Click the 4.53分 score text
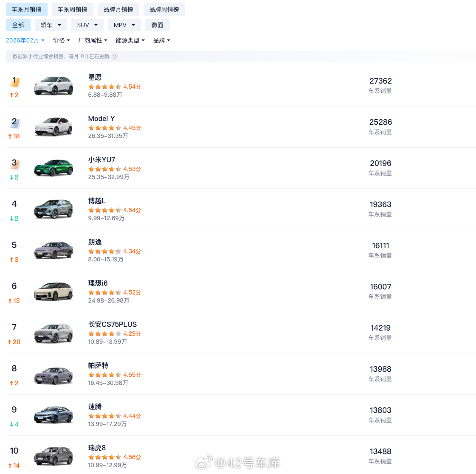Image resolution: width=476 pixels, height=474 pixels. click(x=132, y=169)
